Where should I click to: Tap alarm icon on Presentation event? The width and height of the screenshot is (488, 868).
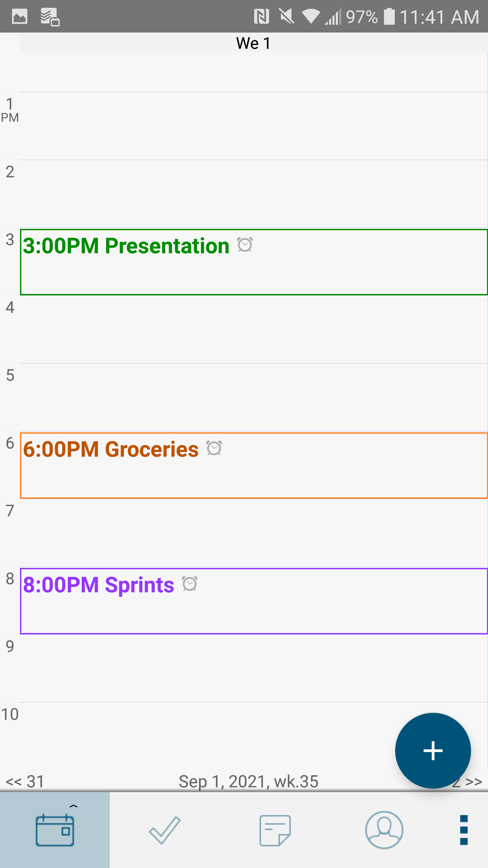[245, 245]
